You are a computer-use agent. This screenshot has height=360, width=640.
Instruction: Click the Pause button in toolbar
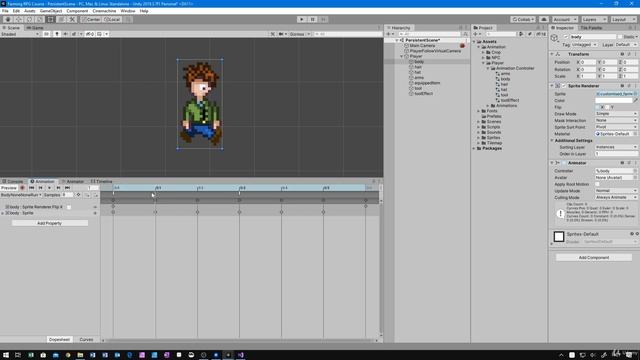click(x=313, y=19)
